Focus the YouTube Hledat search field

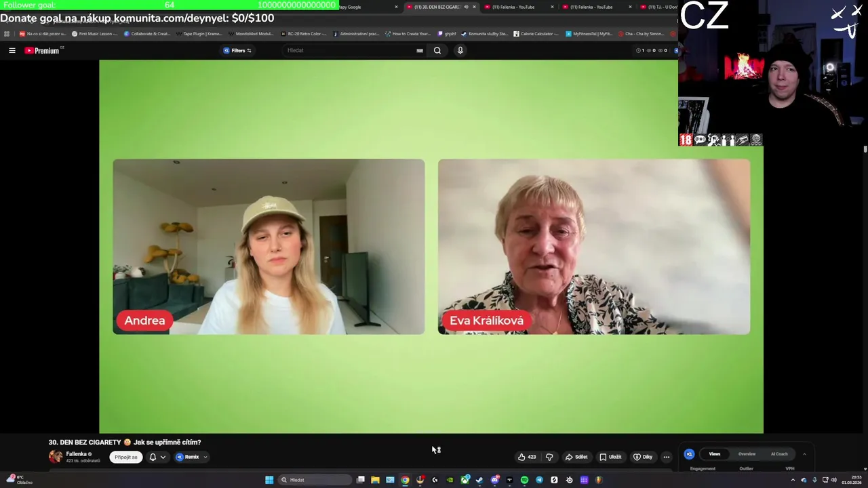[349, 50]
